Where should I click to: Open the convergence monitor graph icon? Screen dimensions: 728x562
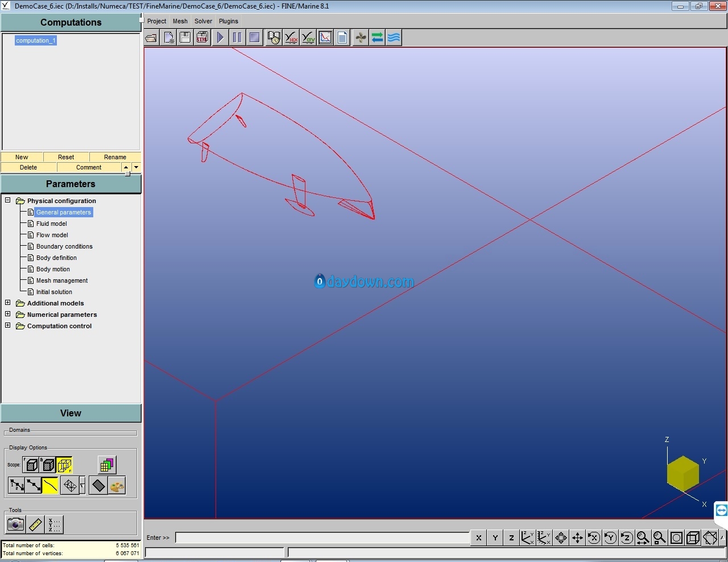point(325,38)
